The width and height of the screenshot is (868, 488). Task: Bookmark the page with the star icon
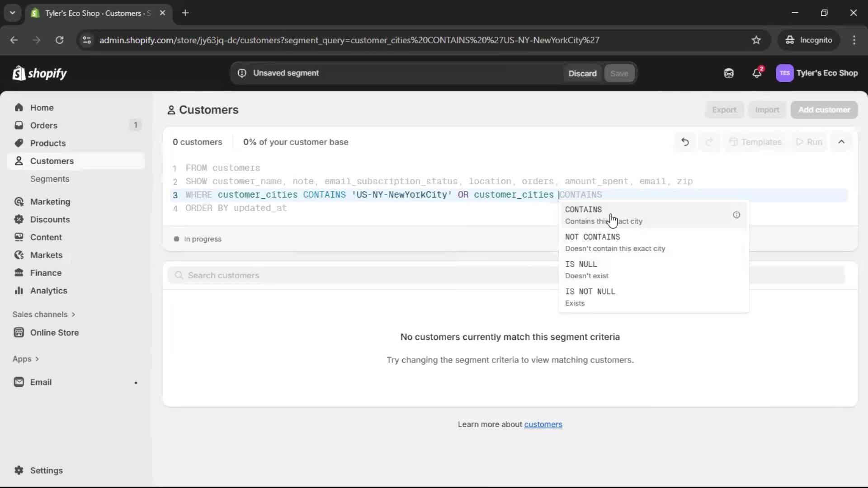point(756,40)
